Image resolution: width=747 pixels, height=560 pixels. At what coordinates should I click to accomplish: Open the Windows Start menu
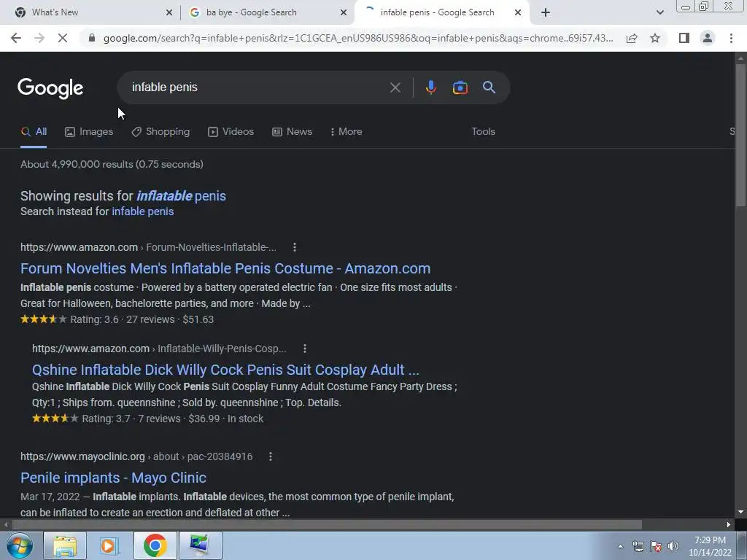[x=19, y=545]
